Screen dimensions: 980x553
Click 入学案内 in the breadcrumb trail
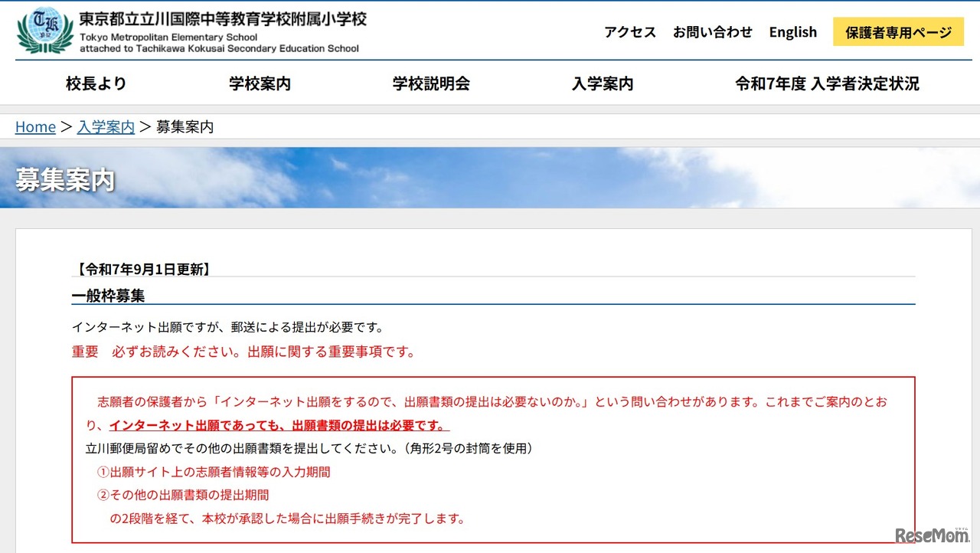click(106, 126)
